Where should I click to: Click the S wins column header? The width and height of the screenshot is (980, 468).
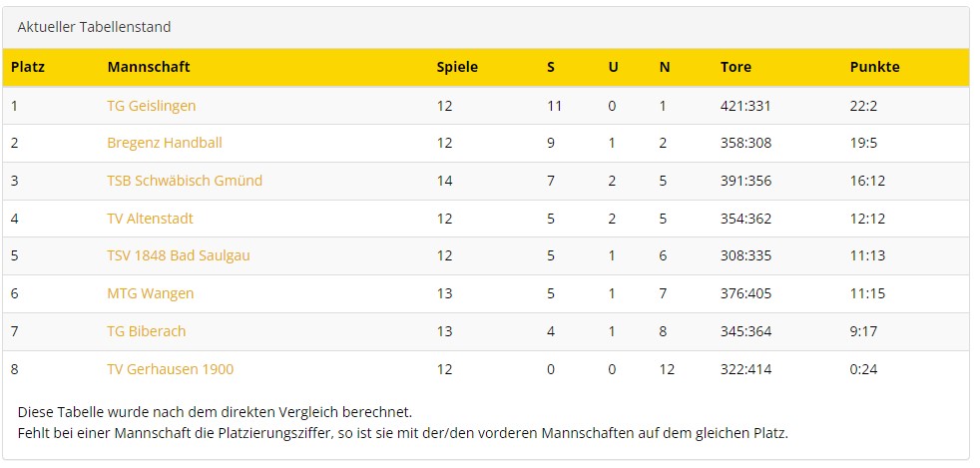click(551, 67)
